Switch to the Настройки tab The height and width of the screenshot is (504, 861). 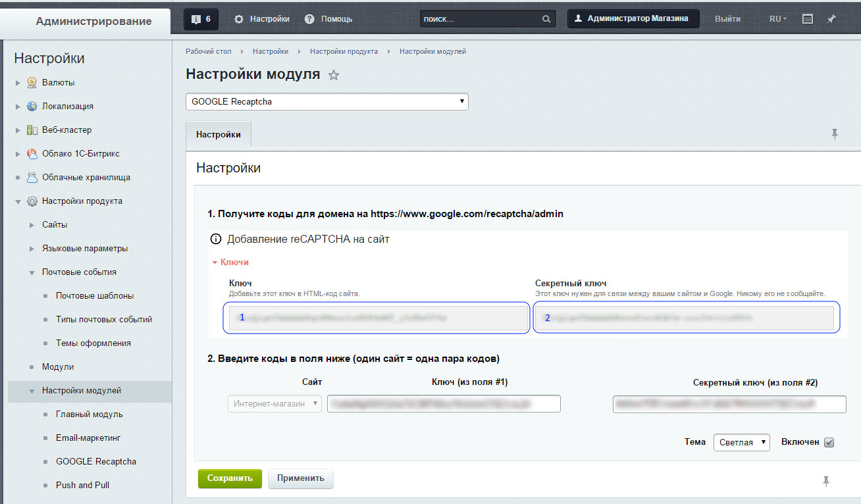(x=219, y=134)
